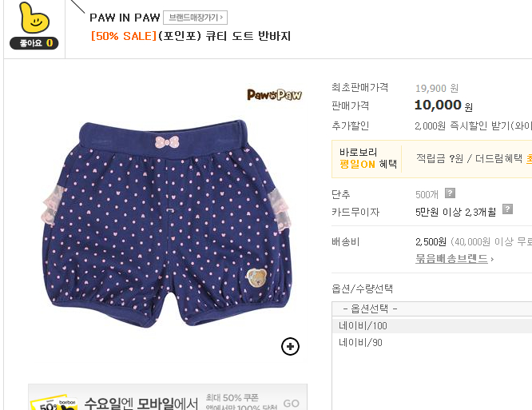Image resolution: width=532 pixels, height=410 pixels.
Task: Click the PawinPaw logo on the product image
Action: coord(275,94)
